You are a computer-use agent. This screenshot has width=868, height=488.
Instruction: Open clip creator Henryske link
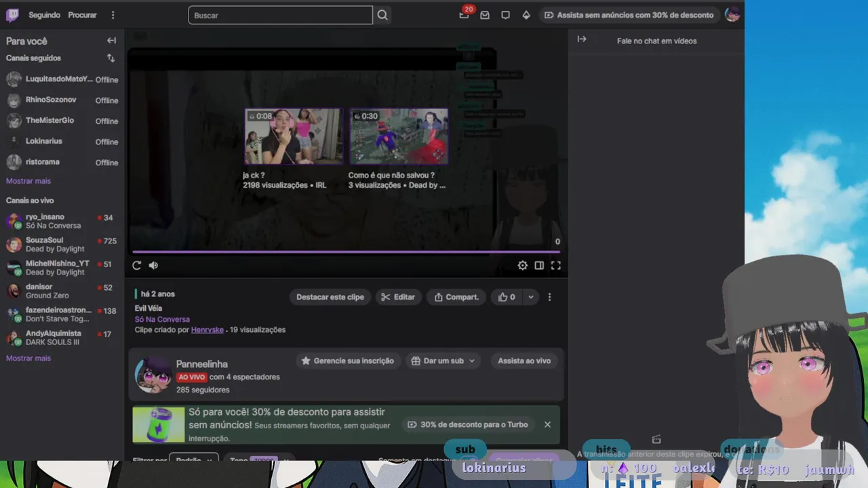pyautogui.click(x=208, y=330)
